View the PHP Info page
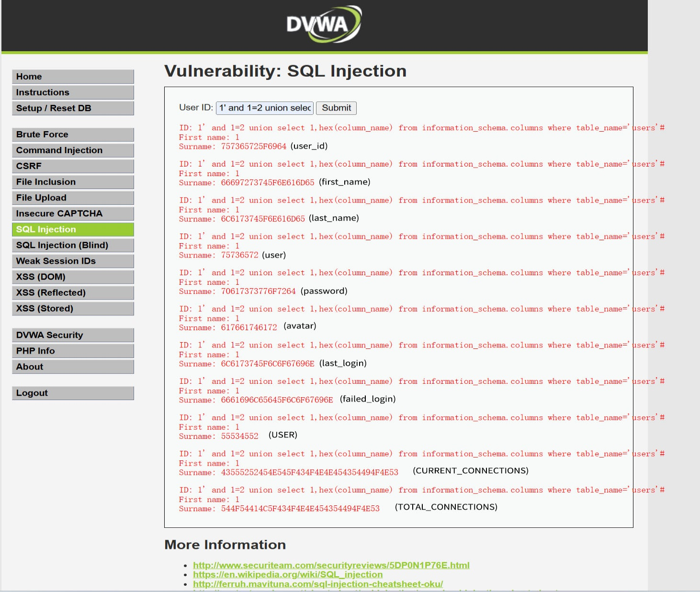Image resolution: width=700 pixels, height=592 pixels. [73, 351]
